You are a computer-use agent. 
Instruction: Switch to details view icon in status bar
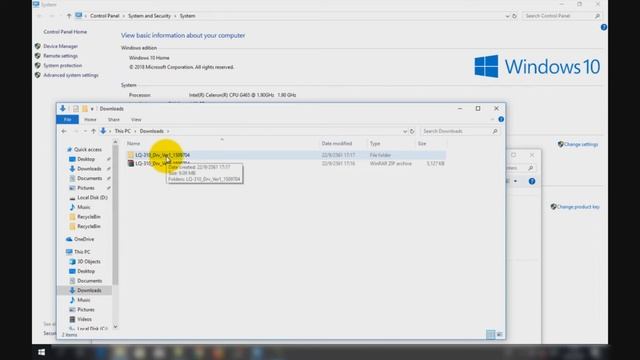(x=491, y=335)
